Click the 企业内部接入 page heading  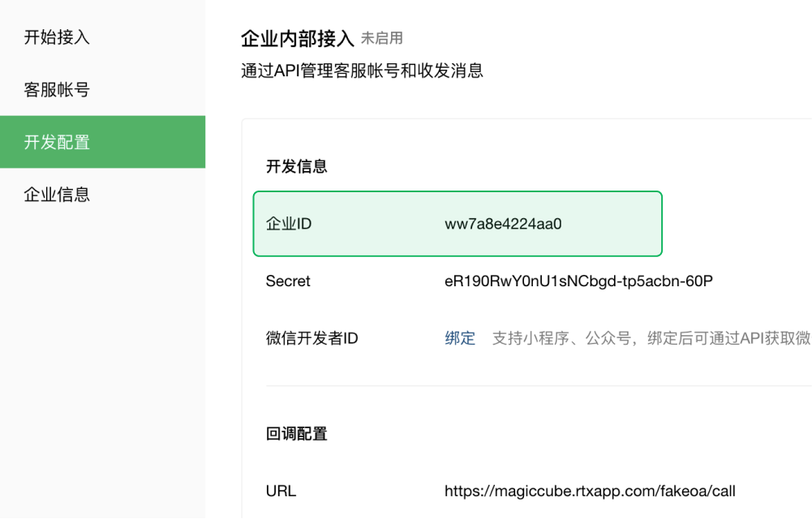298,38
